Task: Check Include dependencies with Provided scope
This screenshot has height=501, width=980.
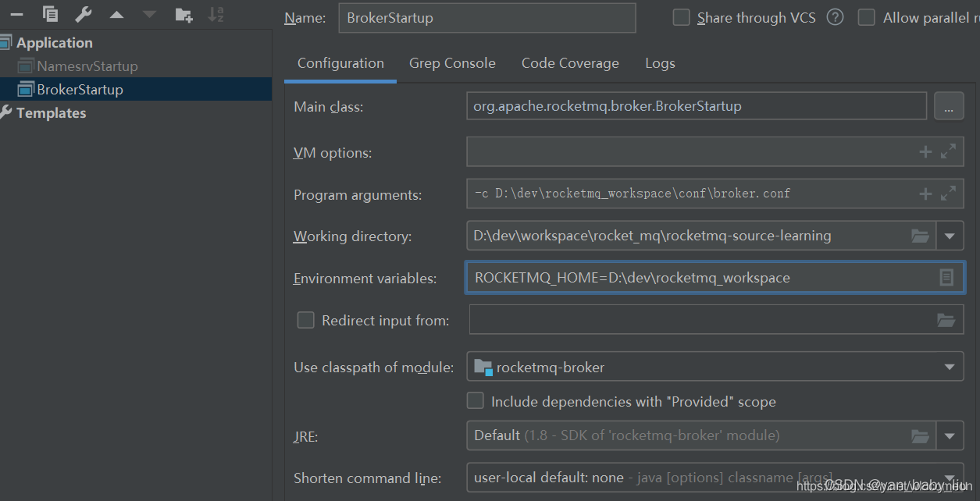Action: click(475, 401)
